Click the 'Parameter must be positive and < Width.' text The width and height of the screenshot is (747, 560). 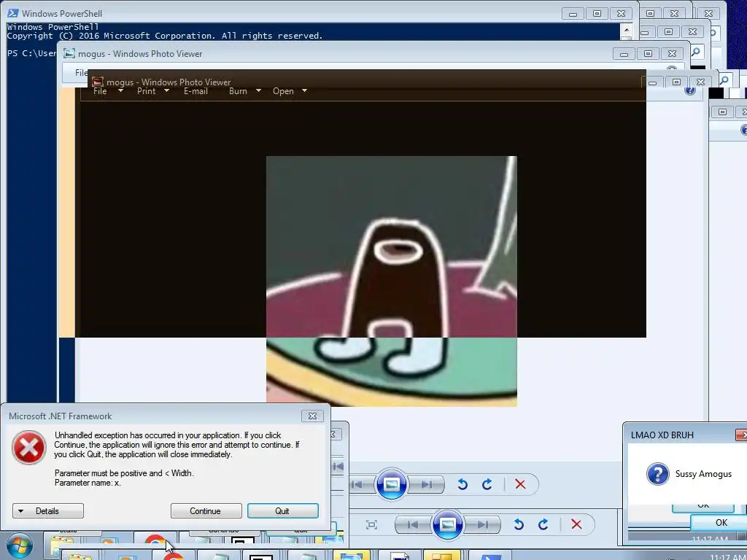[124, 473]
